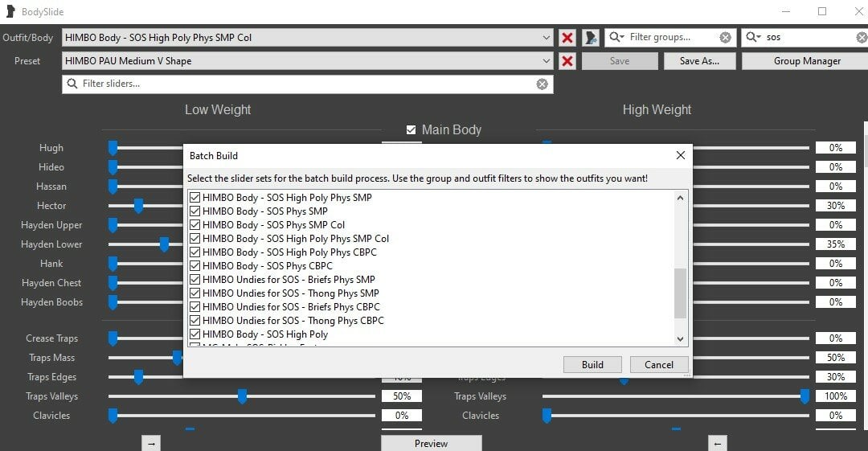This screenshot has width=868, height=451.
Task: Click the Hector low weight slider handle
Action: pos(138,206)
